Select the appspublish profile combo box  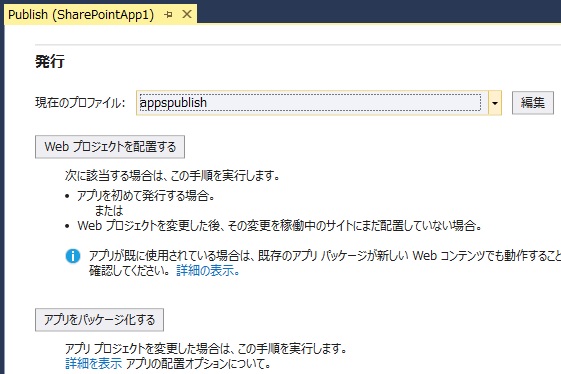point(318,103)
